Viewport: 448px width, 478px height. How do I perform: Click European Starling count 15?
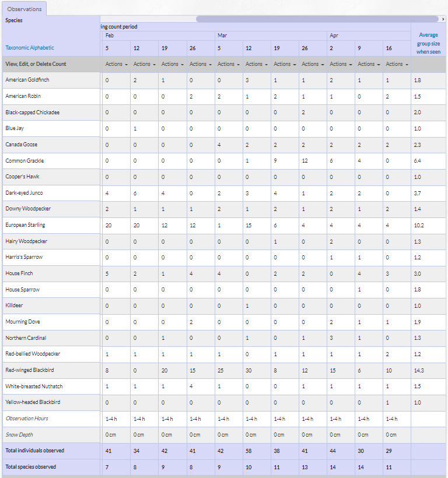249,225
